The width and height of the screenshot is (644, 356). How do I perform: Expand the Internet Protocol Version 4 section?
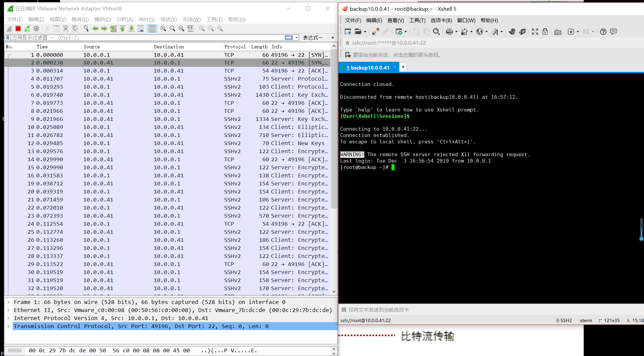[x=9, y=318]
